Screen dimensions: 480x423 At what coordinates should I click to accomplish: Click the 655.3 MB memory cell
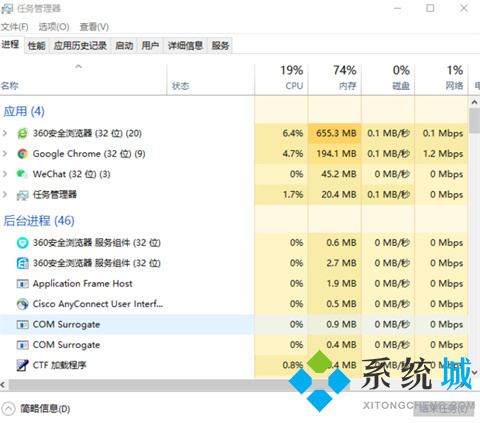(335, 133)
